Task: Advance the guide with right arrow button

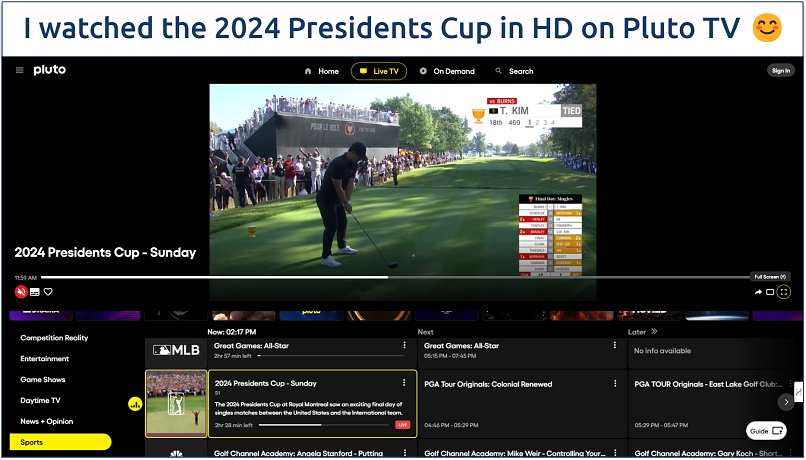Action: [x=786, y=402]
